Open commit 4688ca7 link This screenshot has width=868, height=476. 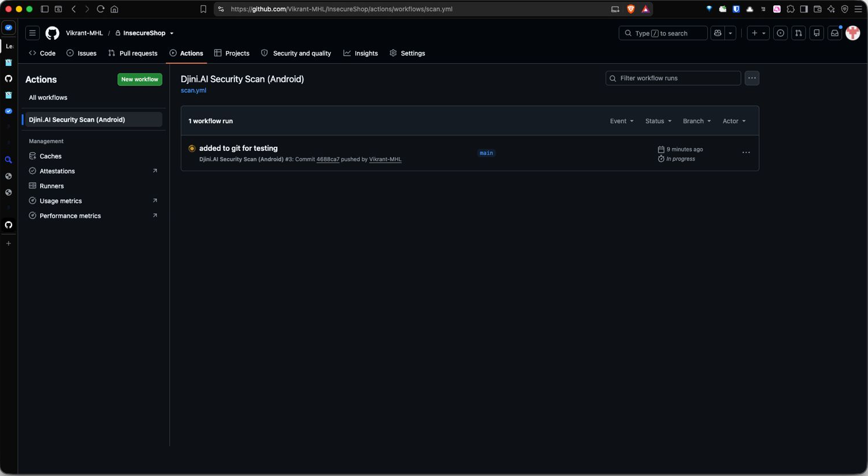328,159
